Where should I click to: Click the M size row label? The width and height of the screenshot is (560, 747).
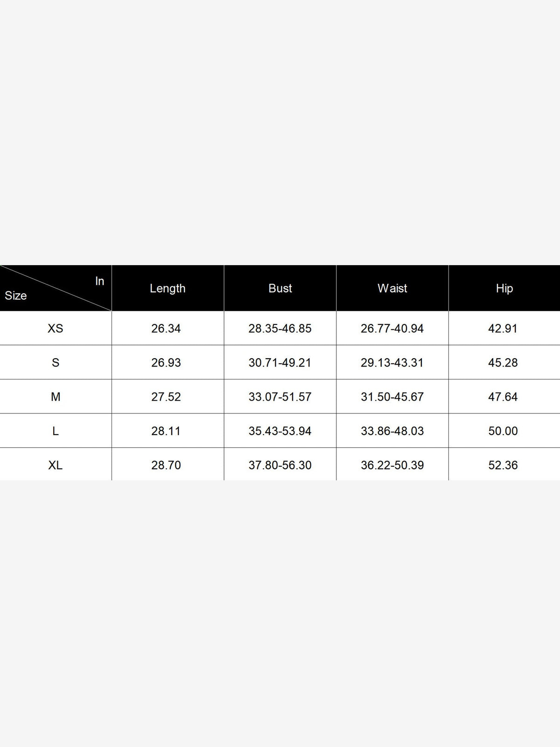(x=56, y=397)
